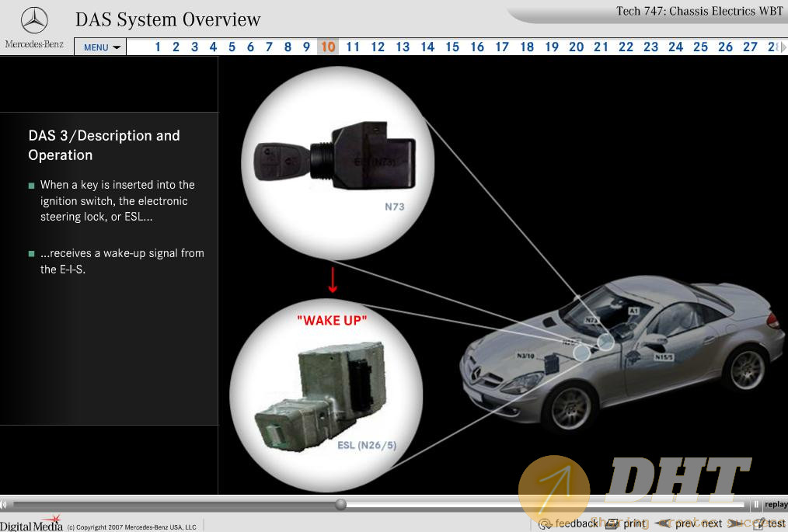Screen dimensions: 788x532
Task: Click the N15/5 label on the car
Action: (664, 357)
